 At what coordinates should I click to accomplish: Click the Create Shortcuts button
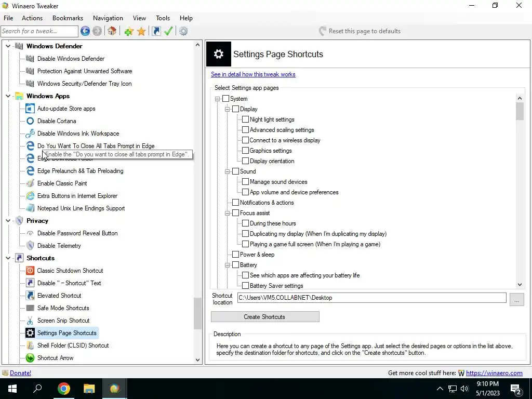pos(265,316)
